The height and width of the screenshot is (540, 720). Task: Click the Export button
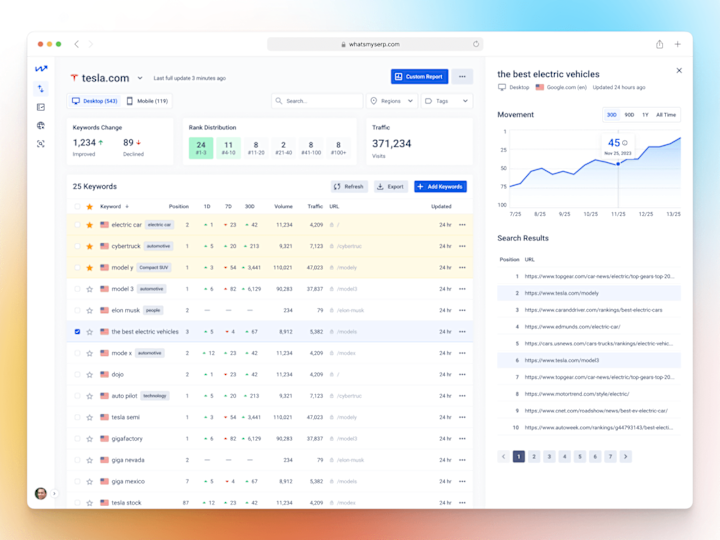point(391,186)
